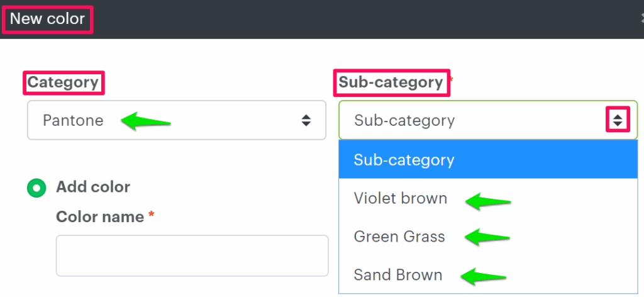Viewport: 644px width, 297px height.
Task: Click the Add color label text
Action: pos(93,187)
